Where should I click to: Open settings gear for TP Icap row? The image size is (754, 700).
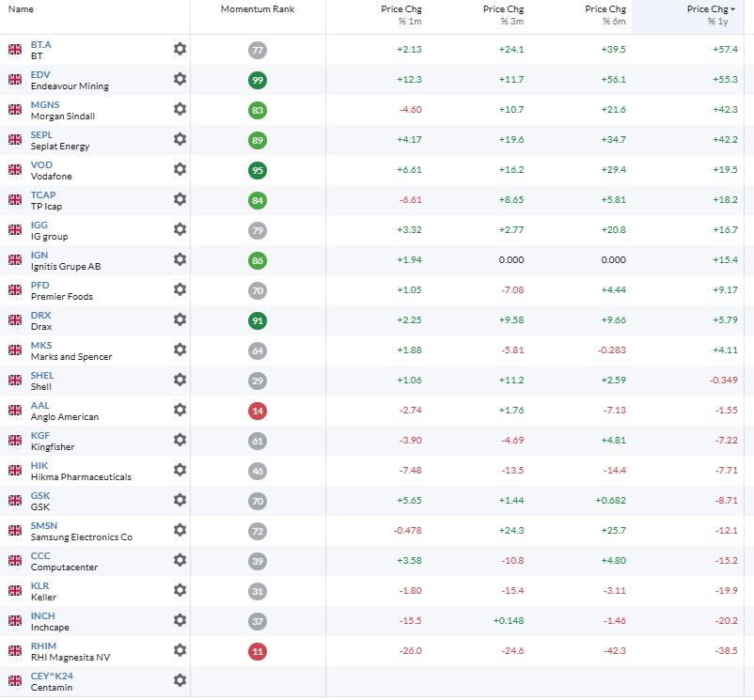pos(180,199)
